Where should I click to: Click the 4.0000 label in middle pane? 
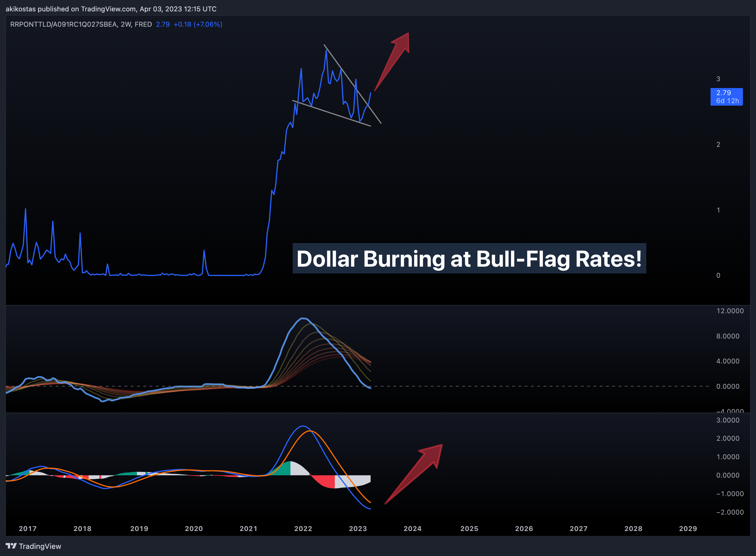click(x=728, y=361)
